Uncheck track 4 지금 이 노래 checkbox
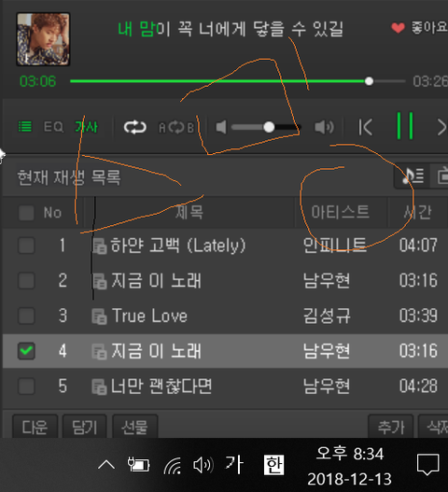The width and height of the screenshot is (448, 492). coord(26,350)
